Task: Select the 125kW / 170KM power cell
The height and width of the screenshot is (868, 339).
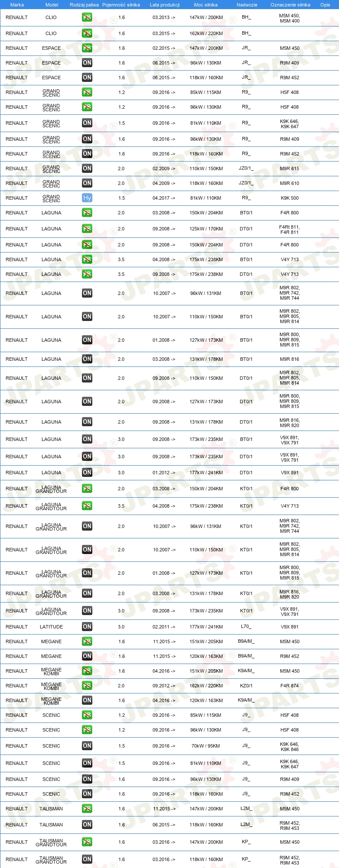Action: tap(206, 229)
